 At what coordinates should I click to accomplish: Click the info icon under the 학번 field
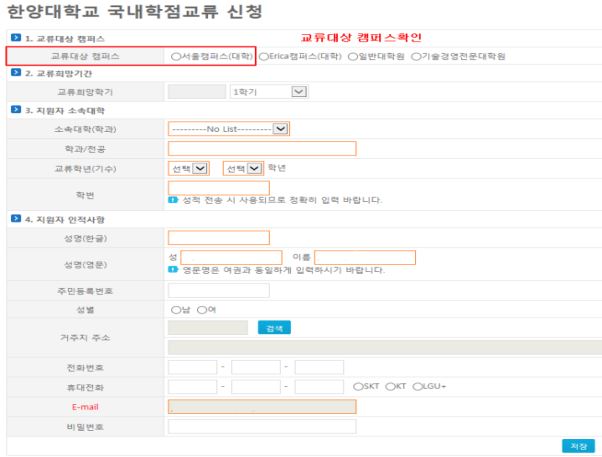174,199
